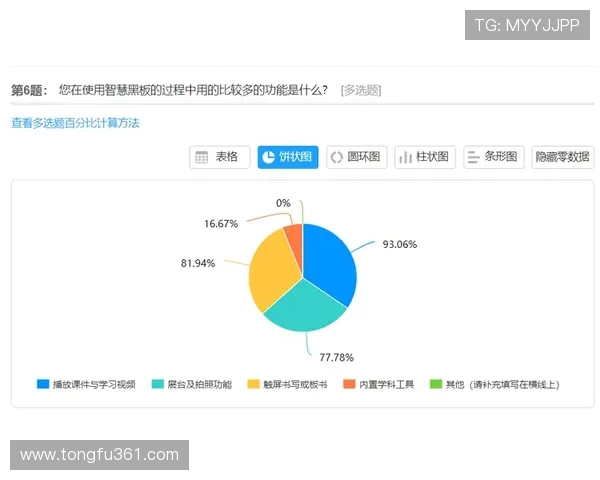The width and height of the screenshot is (600, 480).
Task: Toggle yellow legend swatch 触屏书写或板书
Action: [x=253, y=384]
